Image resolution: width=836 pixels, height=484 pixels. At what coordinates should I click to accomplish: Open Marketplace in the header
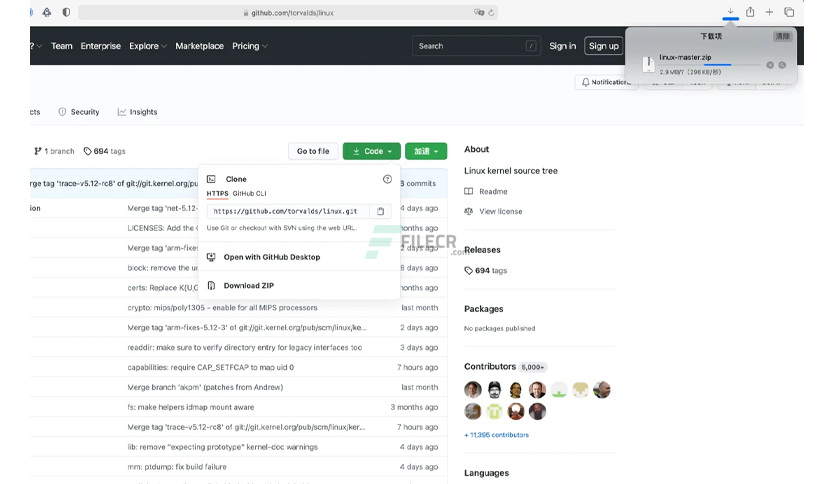click(199, 46)
